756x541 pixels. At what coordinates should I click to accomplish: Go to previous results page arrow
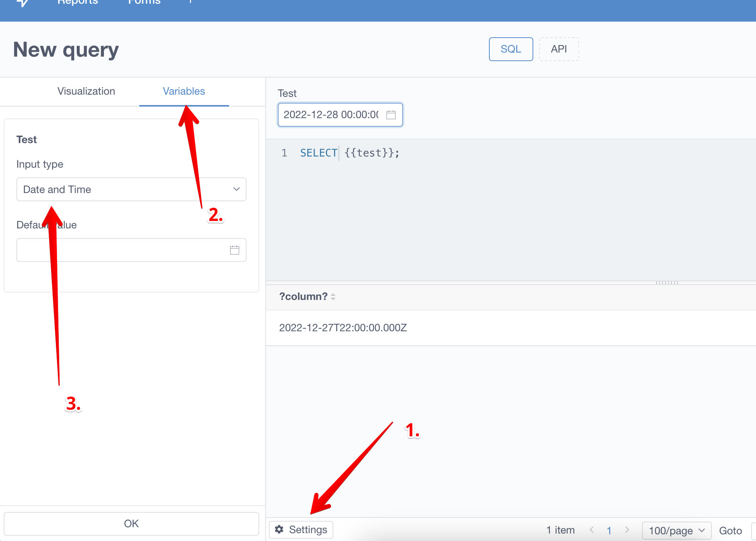click(x=591, y=530)
